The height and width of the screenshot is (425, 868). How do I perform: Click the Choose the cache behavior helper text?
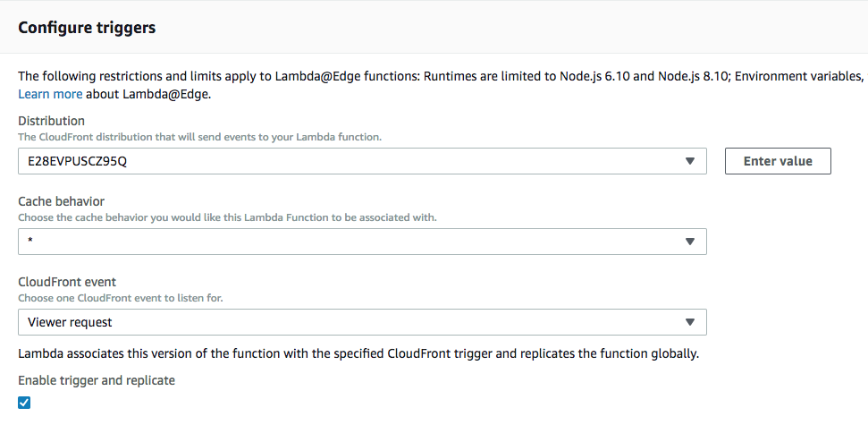(228, 217)
